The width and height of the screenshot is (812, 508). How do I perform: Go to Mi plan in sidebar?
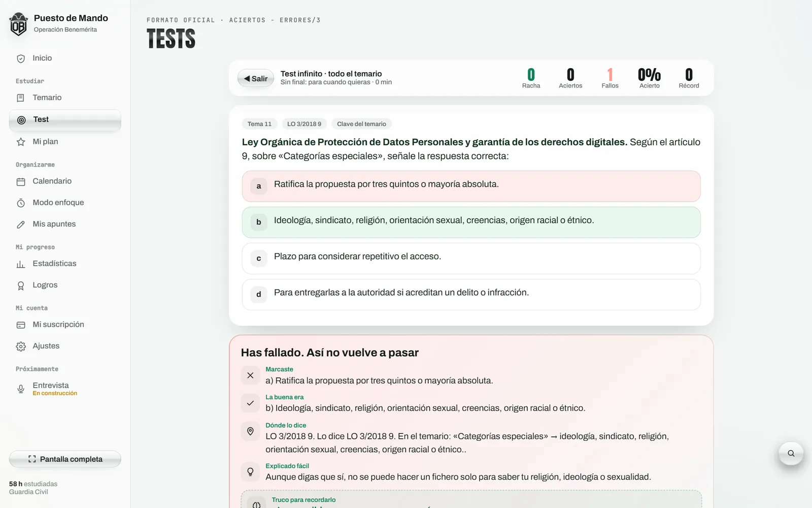click(x=65, y=142)
